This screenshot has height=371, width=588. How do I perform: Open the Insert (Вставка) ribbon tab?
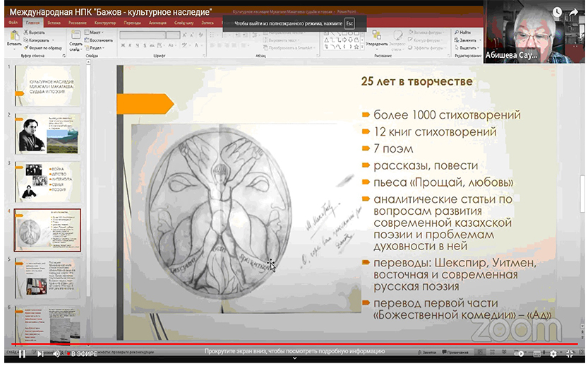(x=53, y=23)
